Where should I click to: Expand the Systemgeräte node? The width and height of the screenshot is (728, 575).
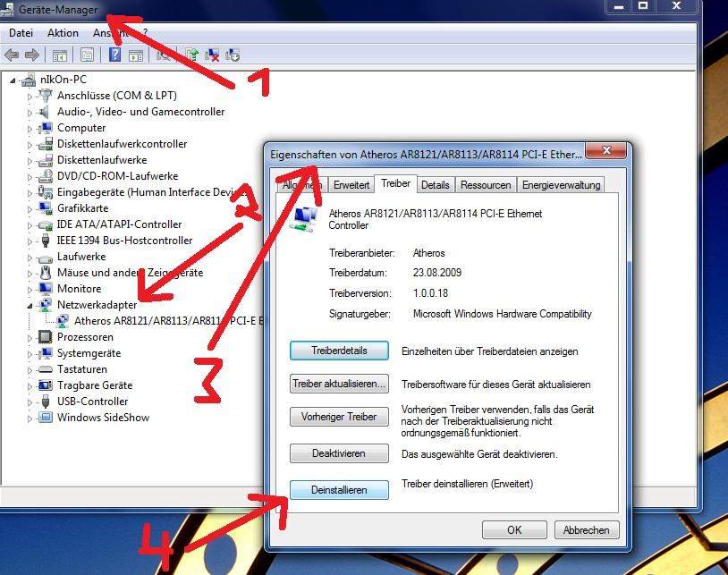(30, 354)
